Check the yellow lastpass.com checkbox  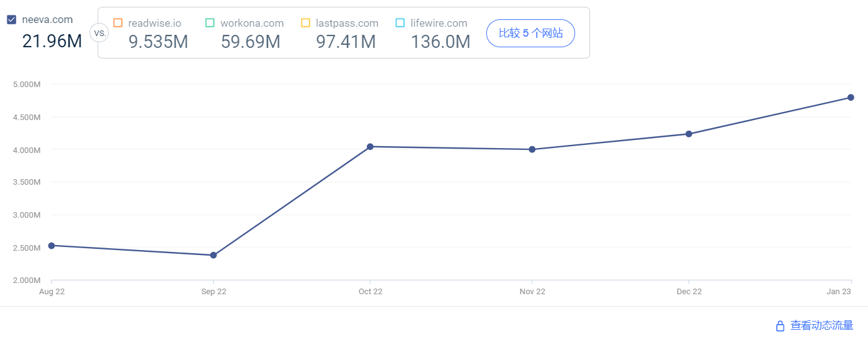(x=305, y=23)
